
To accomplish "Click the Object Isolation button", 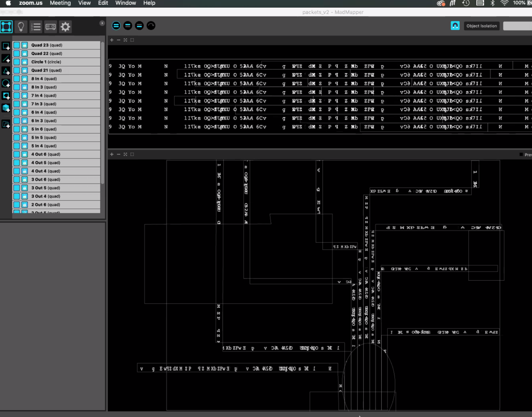I will (x=481, y=26).
